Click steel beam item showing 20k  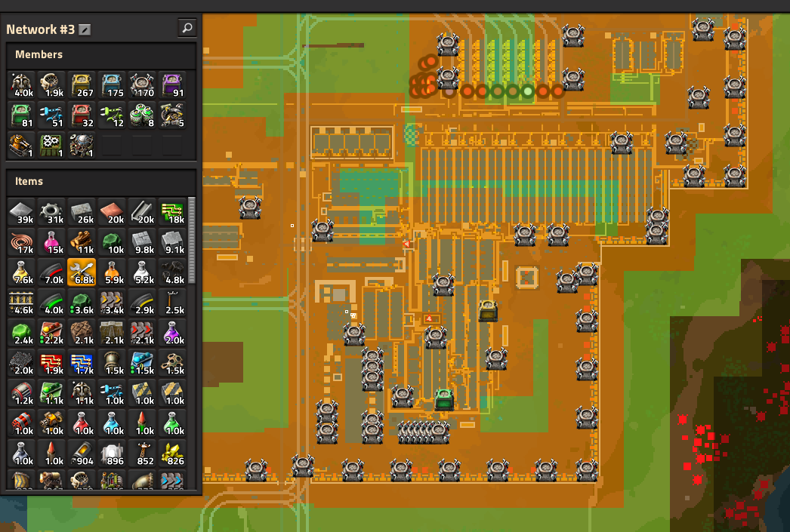tap(142, 212)
